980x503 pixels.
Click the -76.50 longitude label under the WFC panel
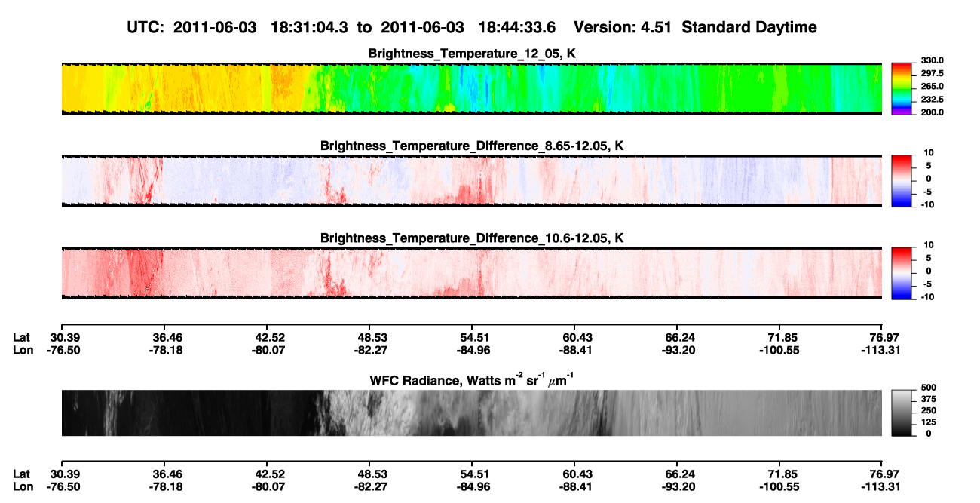(x=64, y=486)
